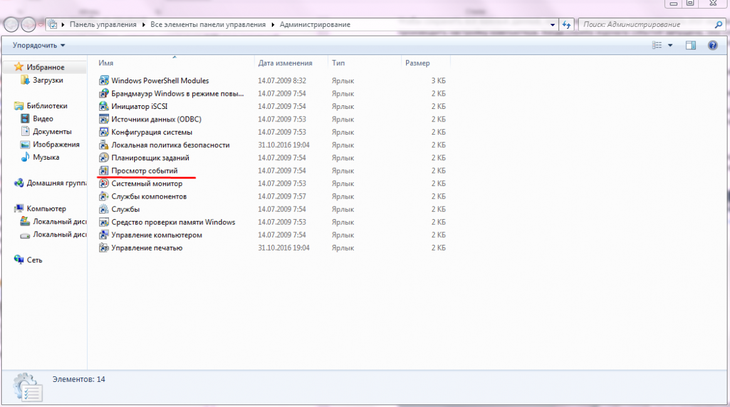Select the first Локальный диск entry
730x407 pixels.
tap(54, 222)
